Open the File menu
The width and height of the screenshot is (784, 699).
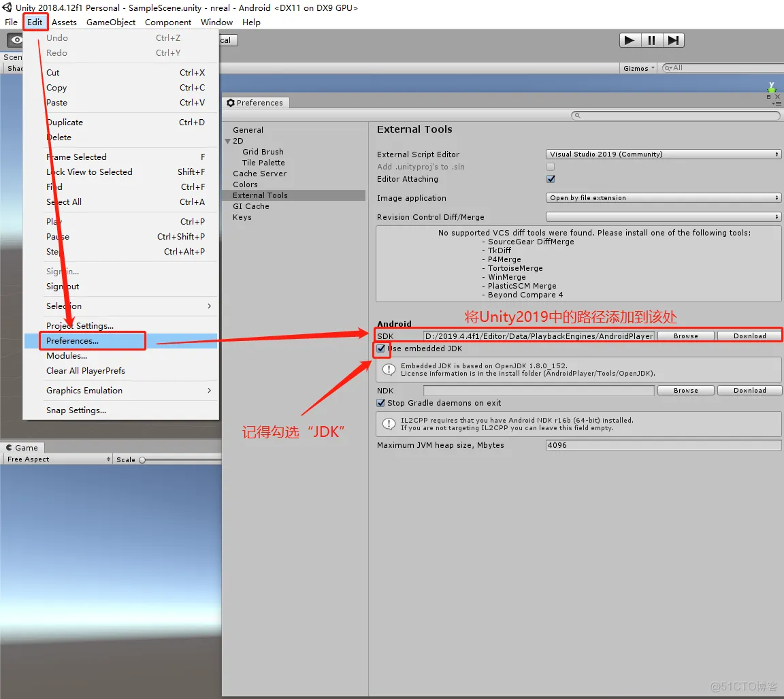11,22
